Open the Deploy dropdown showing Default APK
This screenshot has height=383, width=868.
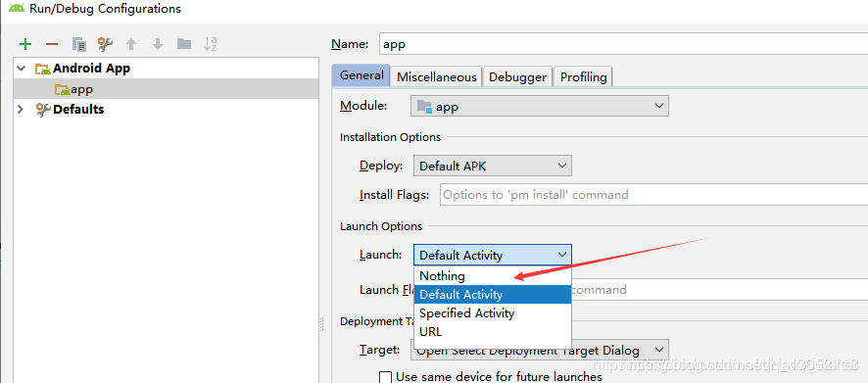[x=493, y=167]
